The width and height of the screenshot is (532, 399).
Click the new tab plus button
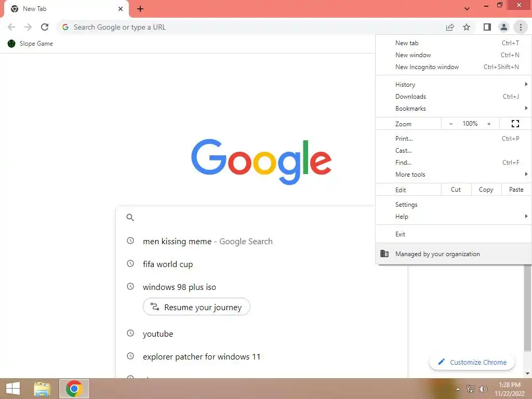tap(140, 9)
